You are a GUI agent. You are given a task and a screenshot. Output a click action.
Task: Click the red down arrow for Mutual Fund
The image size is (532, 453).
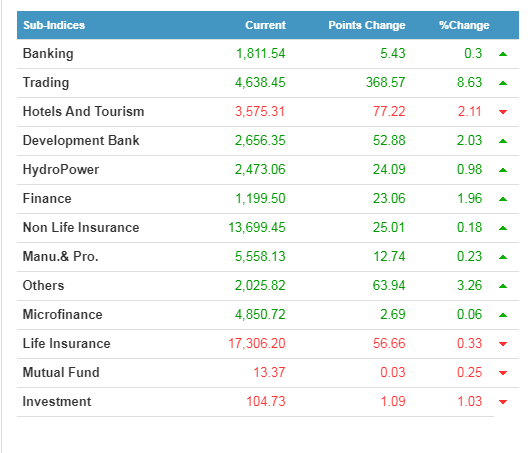tap(503, 373)
